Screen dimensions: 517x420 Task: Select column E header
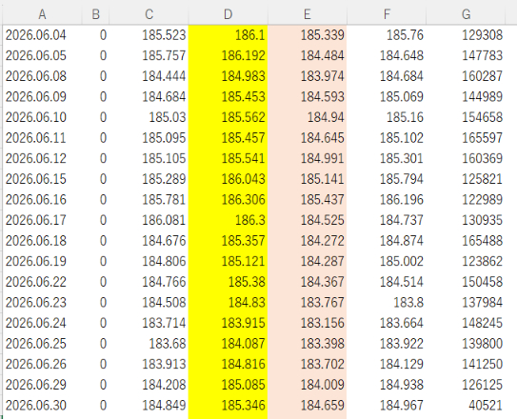click(307, 14)
